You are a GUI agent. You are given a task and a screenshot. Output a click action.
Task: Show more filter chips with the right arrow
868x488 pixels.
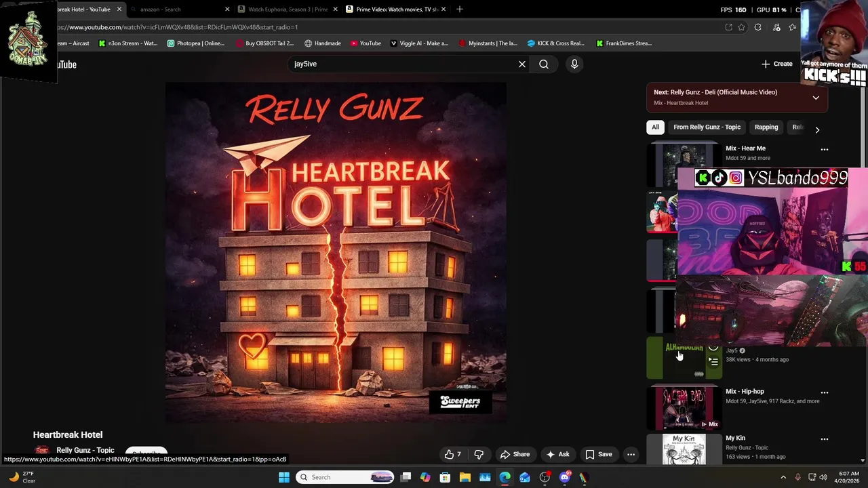(817, 129)
